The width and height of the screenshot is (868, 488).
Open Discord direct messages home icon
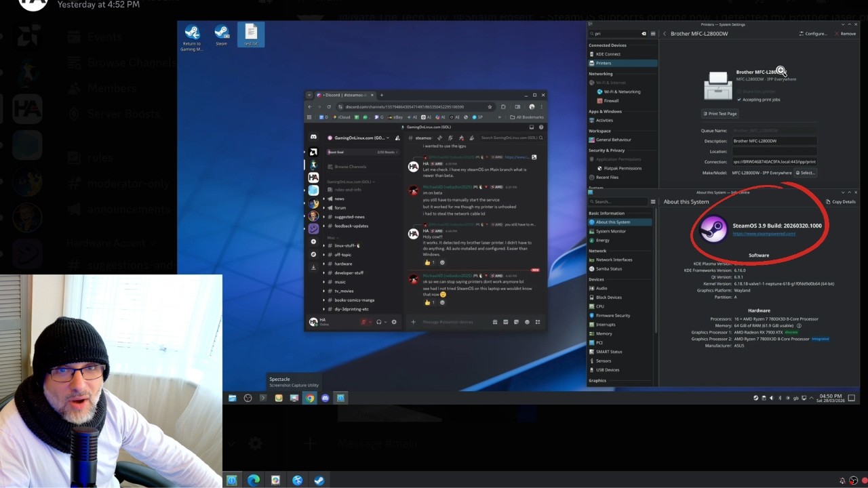(313, 136)
